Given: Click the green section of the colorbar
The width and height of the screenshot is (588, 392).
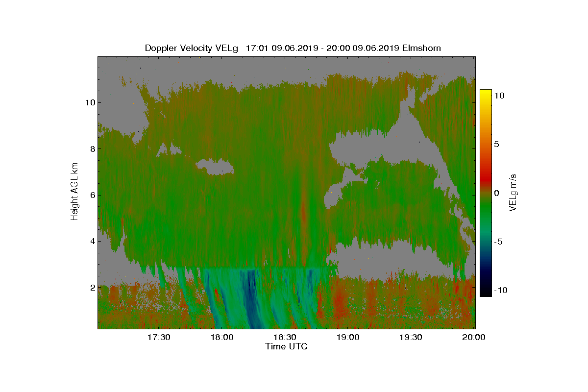Looking at the screenshot, I should (486, 208).
